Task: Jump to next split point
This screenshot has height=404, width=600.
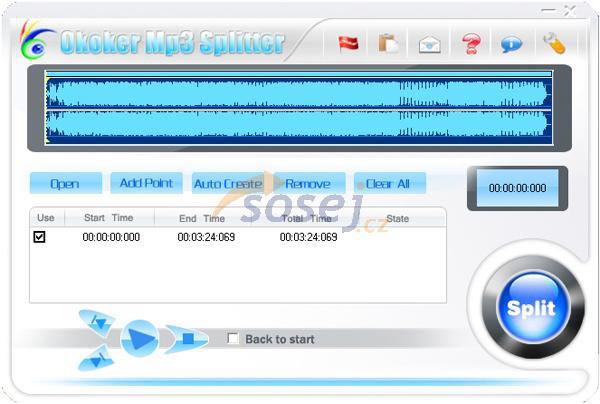Action: tap(97, 358)
